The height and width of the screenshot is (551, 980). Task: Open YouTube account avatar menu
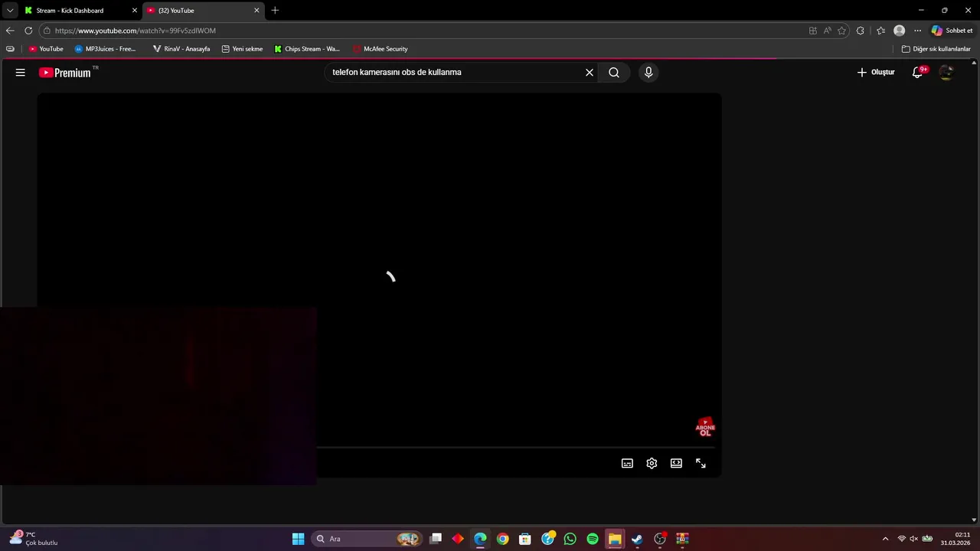(946, 72)
